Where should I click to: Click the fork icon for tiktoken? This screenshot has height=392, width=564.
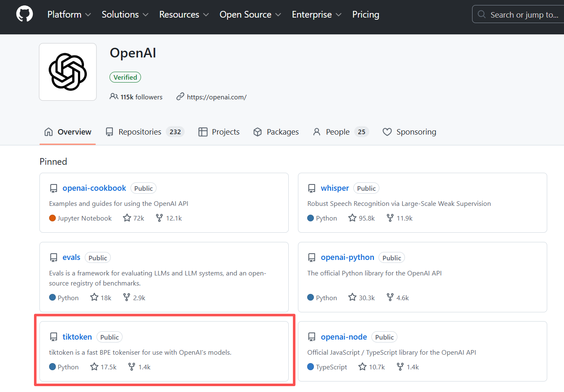132,366
